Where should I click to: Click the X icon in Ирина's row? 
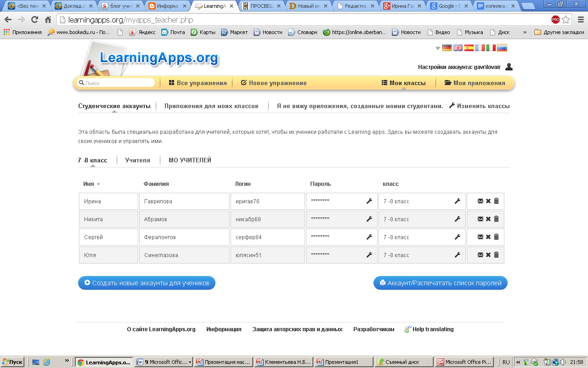[488, 201]
